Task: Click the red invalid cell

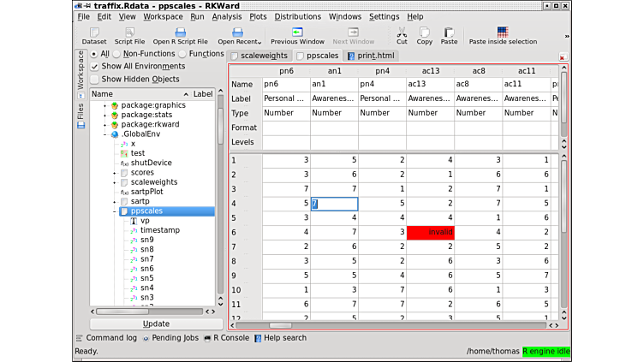Action: (430, 232)
